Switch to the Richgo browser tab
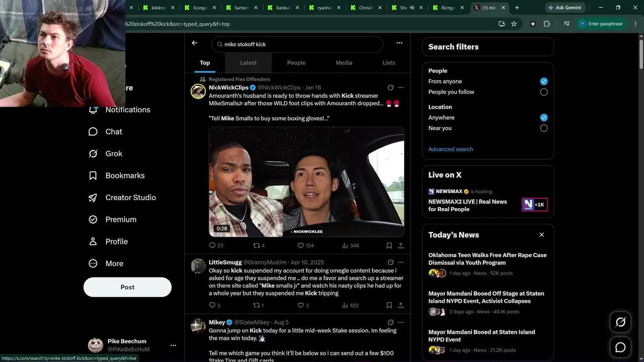644x362 pixels. click(448, 8)
